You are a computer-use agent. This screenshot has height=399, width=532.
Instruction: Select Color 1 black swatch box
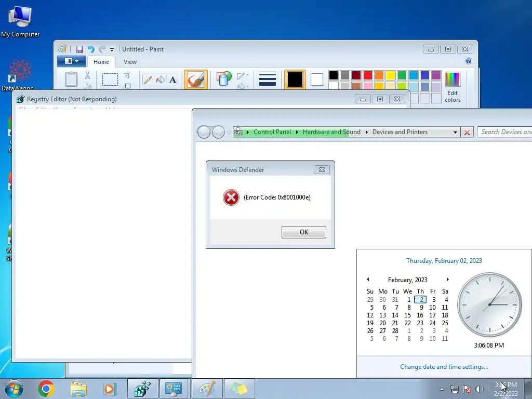pyautogui.click(x=295, y=79)
